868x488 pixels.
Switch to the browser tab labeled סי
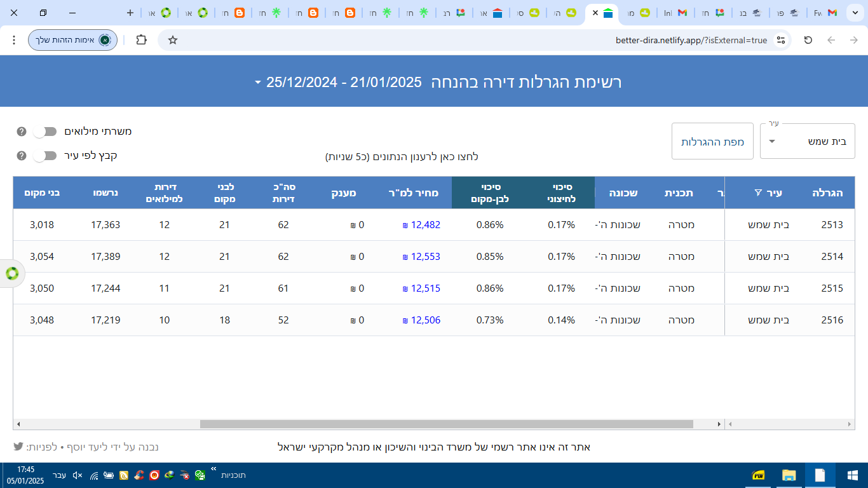[527, 13]
